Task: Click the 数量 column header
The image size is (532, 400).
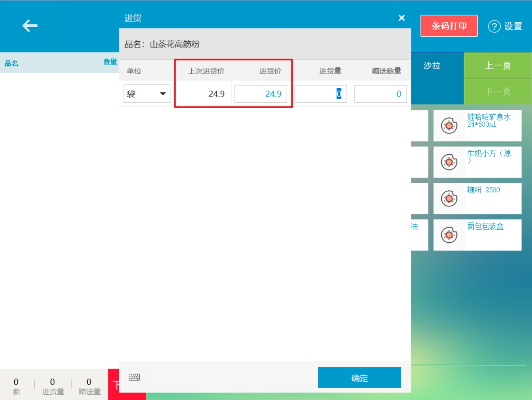Action: [110, 62]
